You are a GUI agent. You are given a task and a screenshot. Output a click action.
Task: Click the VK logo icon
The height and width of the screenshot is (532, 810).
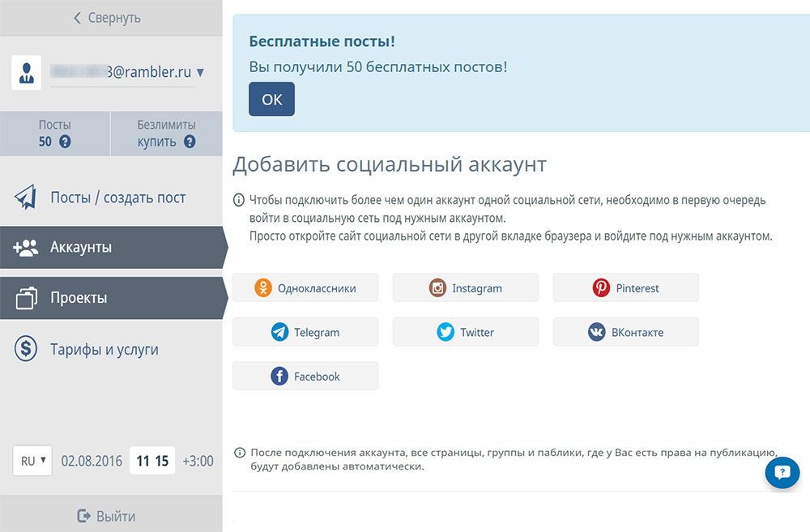point(597,332)
